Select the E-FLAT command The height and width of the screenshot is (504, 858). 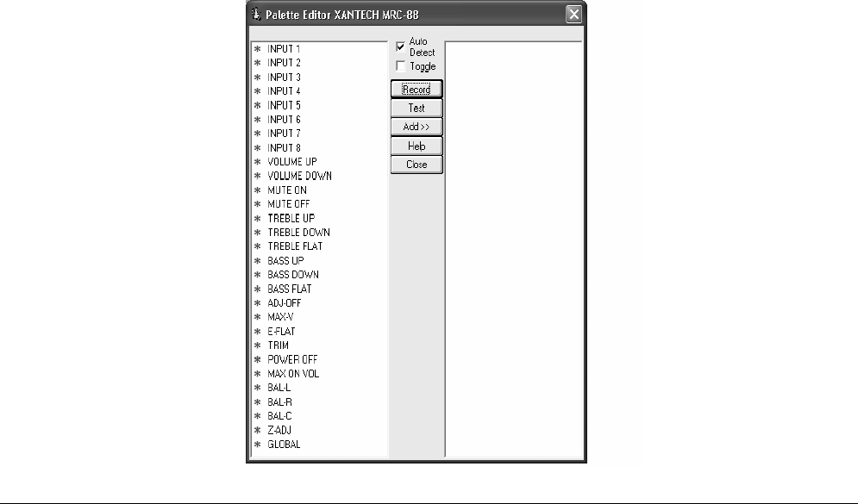[281, 332]
